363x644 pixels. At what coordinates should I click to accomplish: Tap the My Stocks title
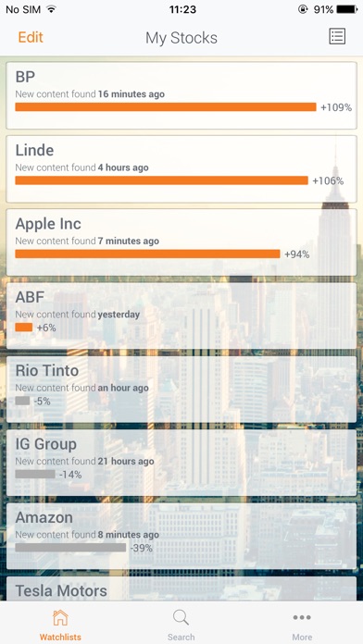[x=181, y=38]
